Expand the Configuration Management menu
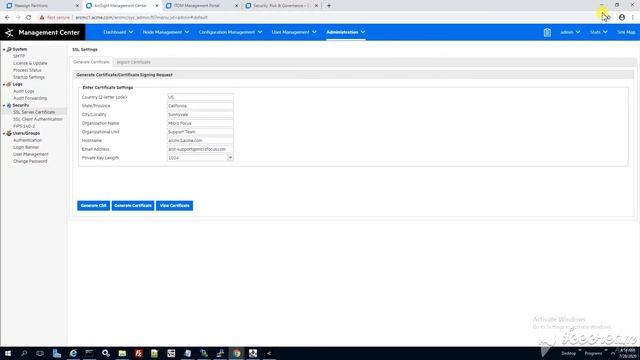This screenshot has width=640, height=360. [x=230, y=32]
